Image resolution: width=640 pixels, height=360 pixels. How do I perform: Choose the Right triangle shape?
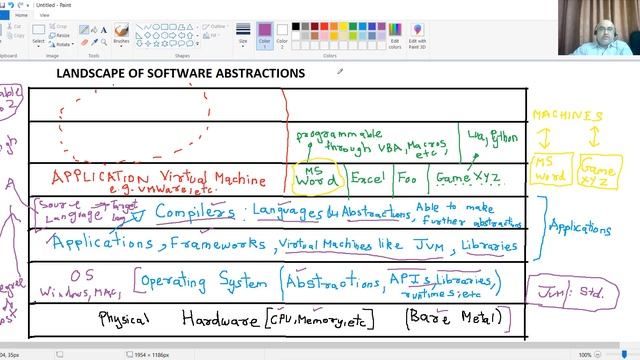click(140, 36)
